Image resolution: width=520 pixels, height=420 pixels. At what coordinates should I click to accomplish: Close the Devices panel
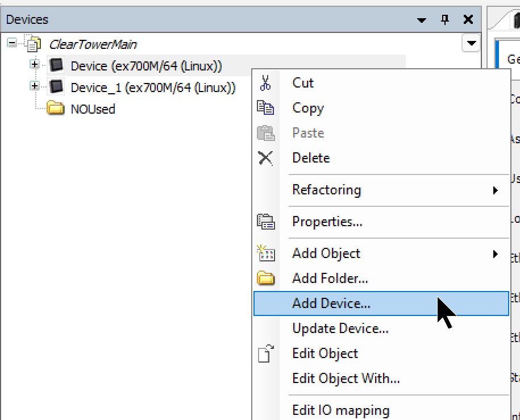pyautogui.click(x=468, y=20)
